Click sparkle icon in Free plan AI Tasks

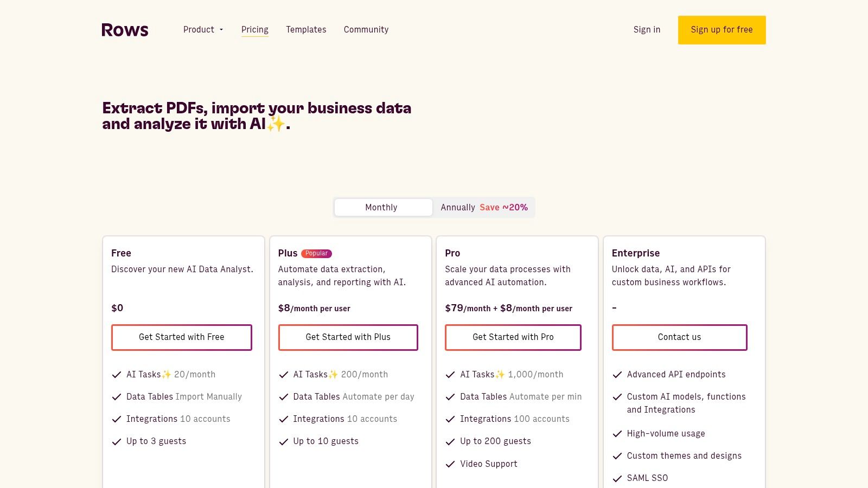[167, 375]
